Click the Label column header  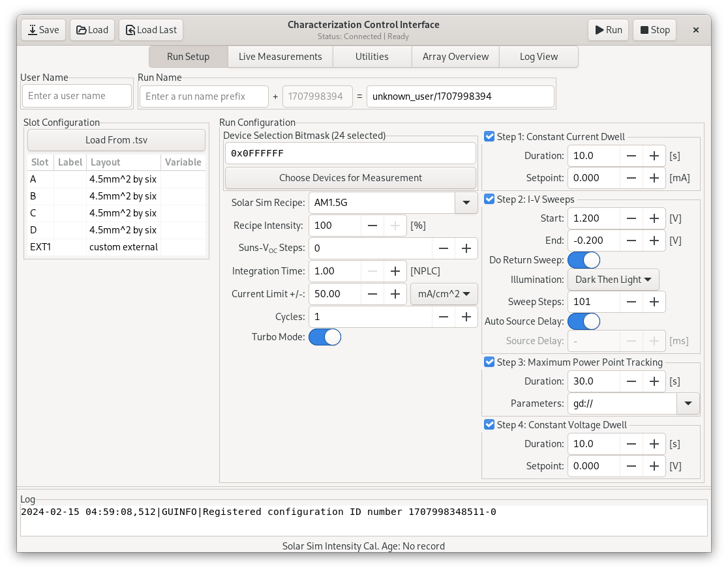(x=70, y=162)
